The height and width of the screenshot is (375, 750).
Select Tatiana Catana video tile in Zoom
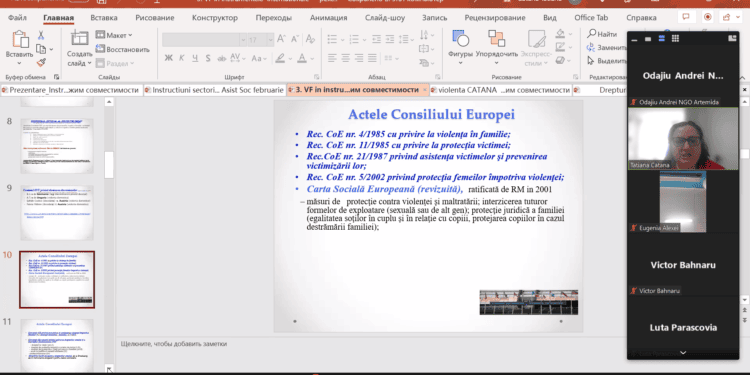683,139
